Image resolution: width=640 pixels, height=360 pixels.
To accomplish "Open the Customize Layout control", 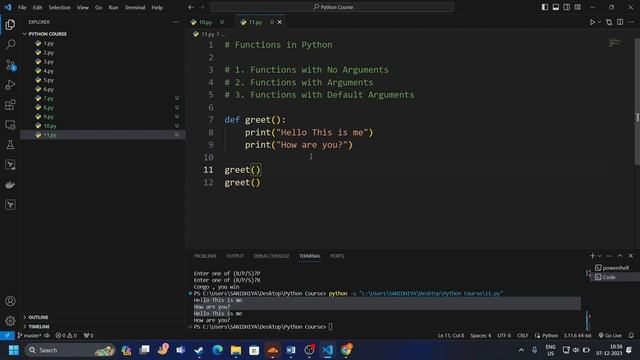I will coord(578,7).
